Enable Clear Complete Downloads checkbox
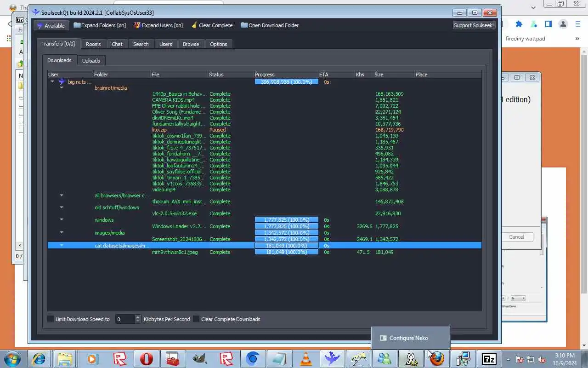 [196, 319]
